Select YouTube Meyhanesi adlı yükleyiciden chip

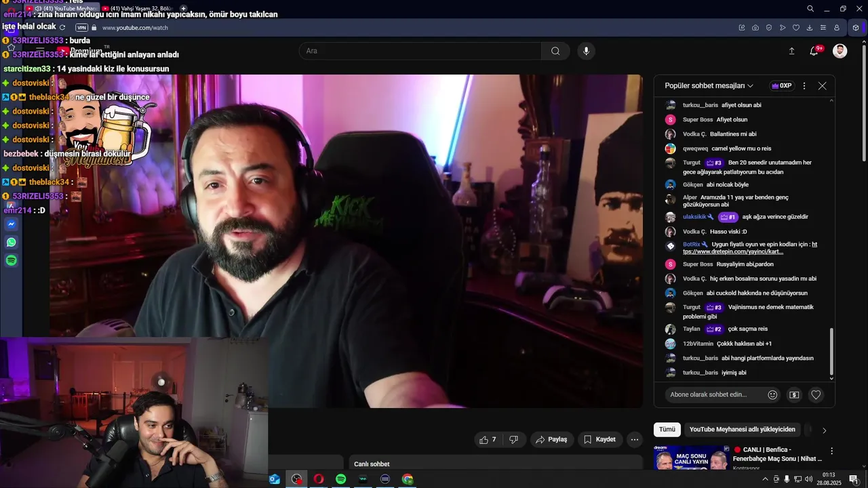pos(743,430)
